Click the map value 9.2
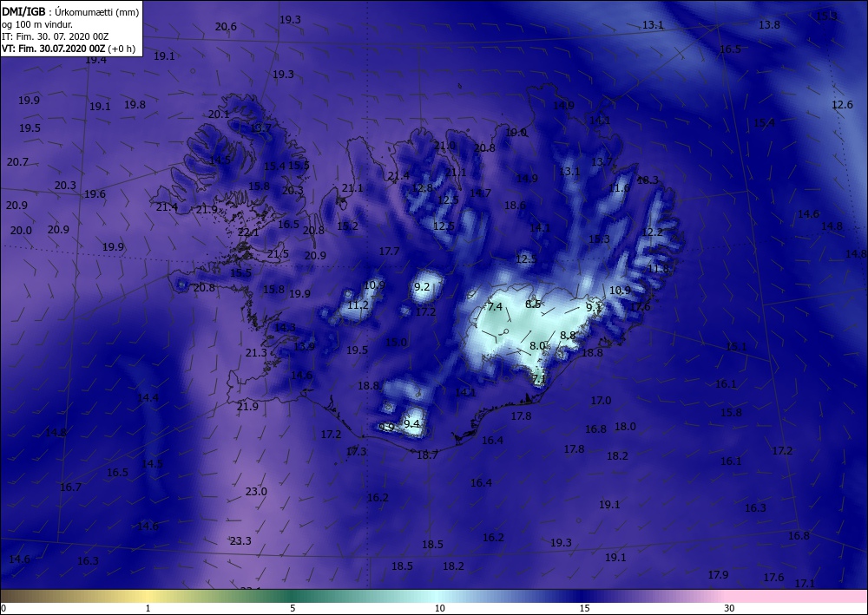The image size is (868, 615). [422, 286]
